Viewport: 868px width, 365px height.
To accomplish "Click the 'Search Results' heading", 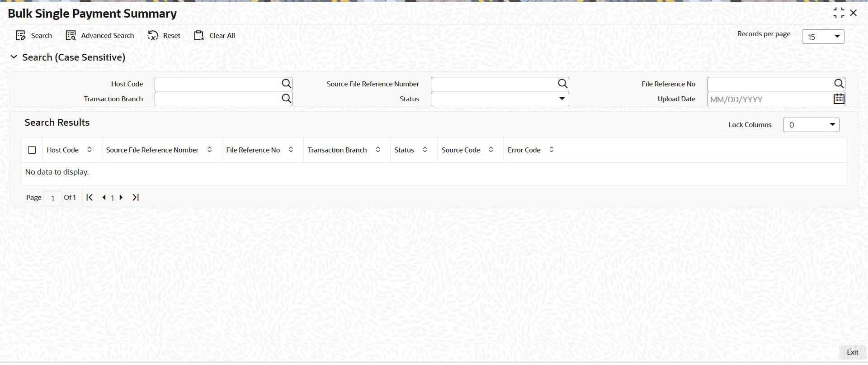I will click(57, 123).
